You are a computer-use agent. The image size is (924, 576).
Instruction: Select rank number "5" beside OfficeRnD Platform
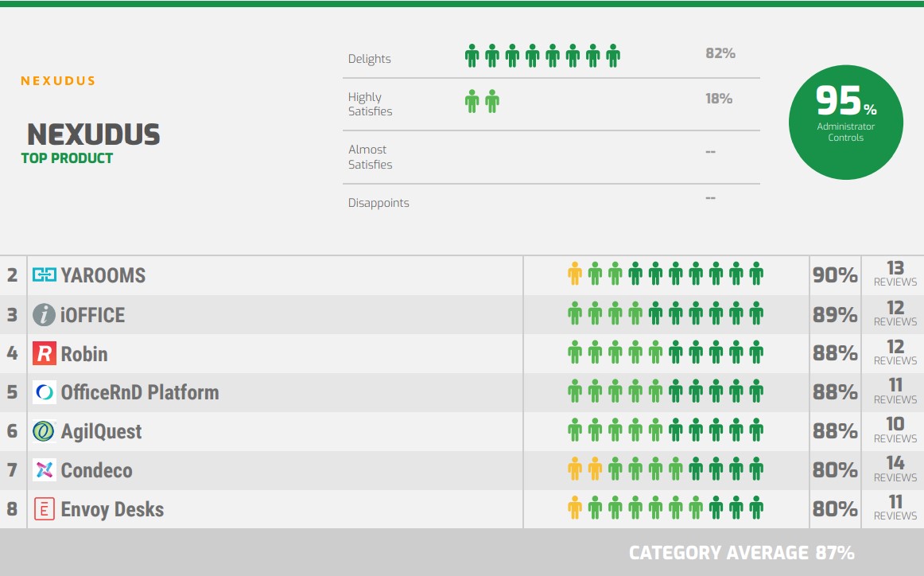(13, 392)
